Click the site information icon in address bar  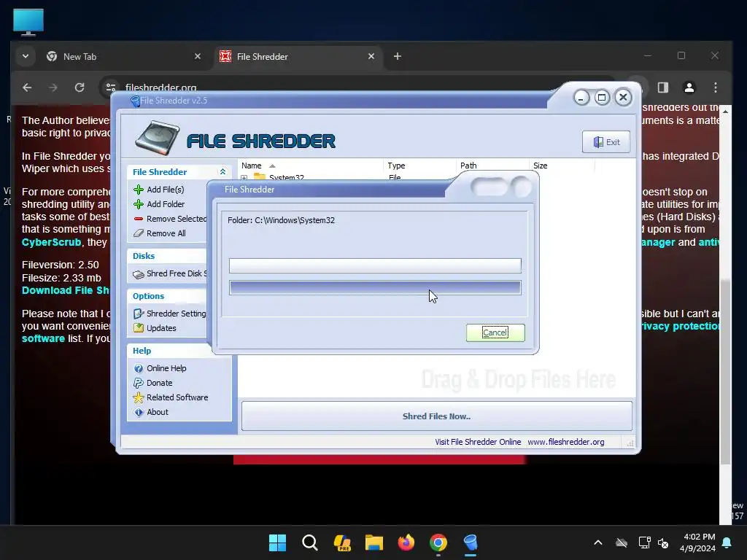pyautogui.click(x=111, y=87)
